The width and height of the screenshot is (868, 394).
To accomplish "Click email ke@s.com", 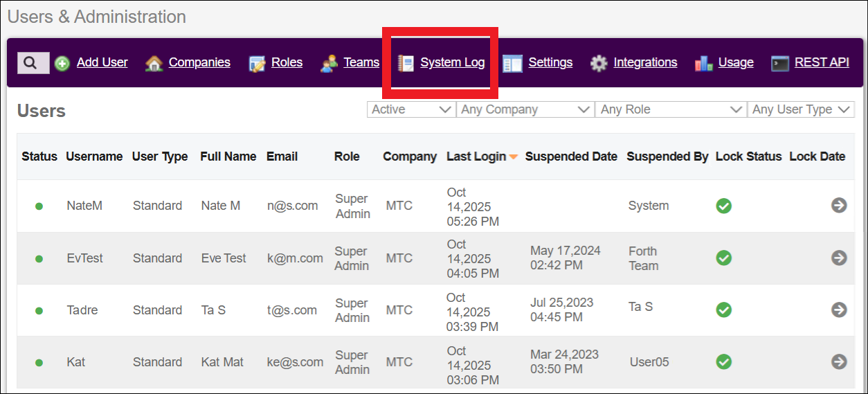I will [295, 362].
